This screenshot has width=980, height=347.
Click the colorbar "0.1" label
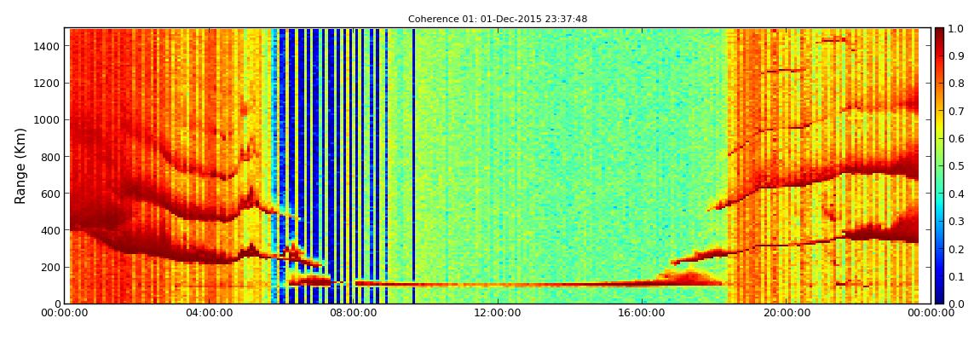click(955, 276)
